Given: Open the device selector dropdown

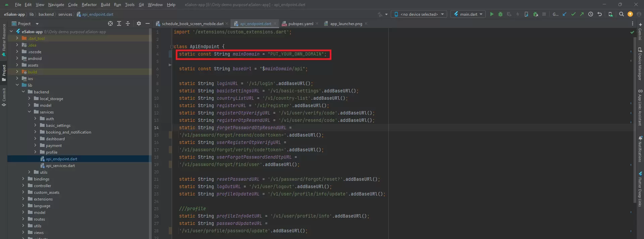Looking at the screenshot, I should point(419,14).
